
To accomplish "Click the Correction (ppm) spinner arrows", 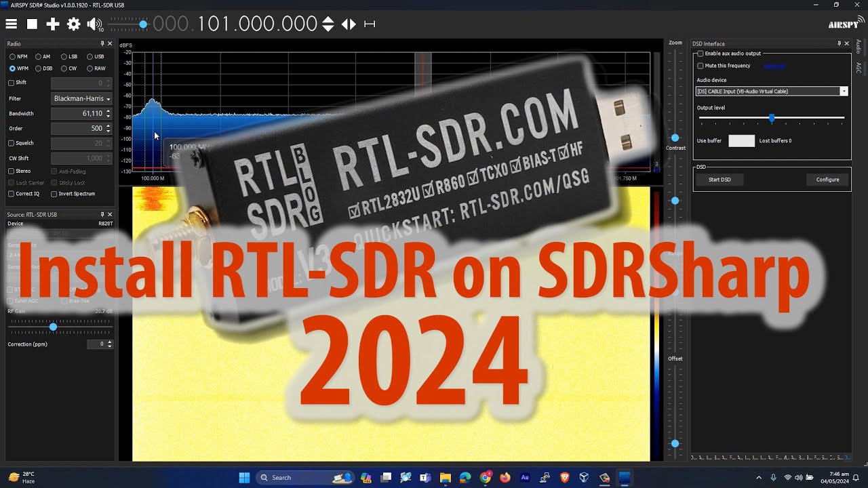I will point(110,344).
